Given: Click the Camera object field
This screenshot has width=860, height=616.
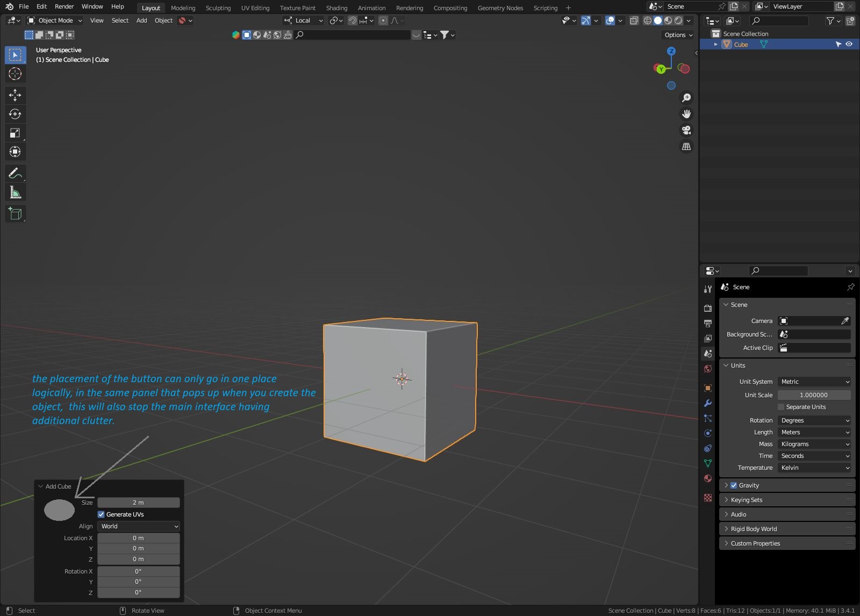Looking at the screenshot, I should click(814, 321).
